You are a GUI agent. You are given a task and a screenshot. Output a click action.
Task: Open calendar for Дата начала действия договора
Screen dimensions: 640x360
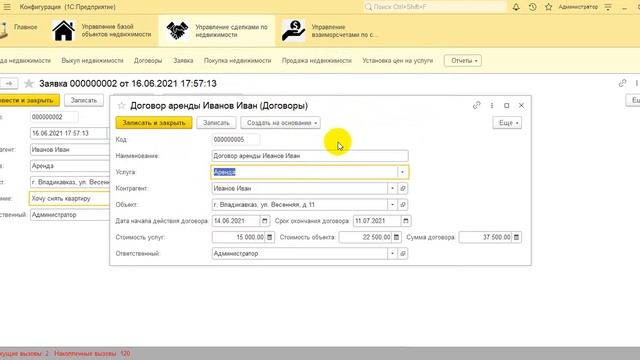tap(264, 221)
